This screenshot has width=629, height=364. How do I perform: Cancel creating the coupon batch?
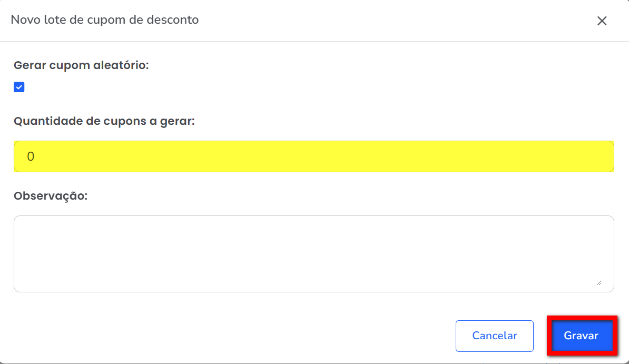tap(494, 336)
